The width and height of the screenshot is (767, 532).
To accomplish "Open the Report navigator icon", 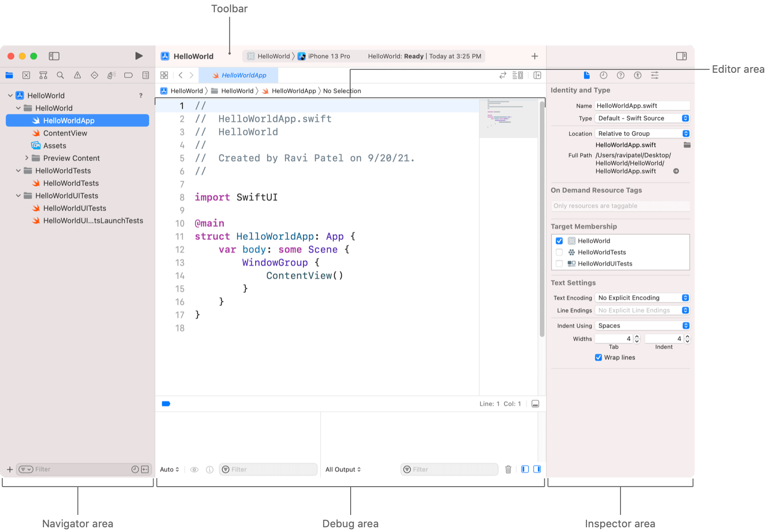I will 146,75.
